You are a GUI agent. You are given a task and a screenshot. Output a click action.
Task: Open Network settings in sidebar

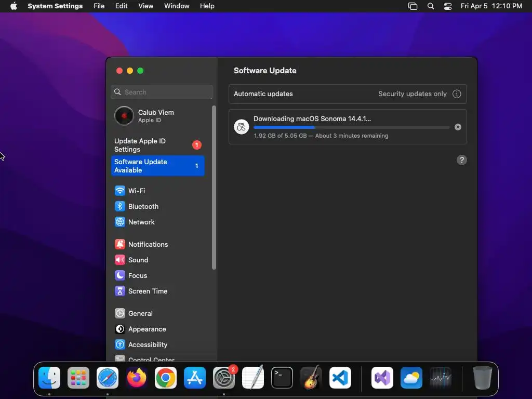pos(135,222)
